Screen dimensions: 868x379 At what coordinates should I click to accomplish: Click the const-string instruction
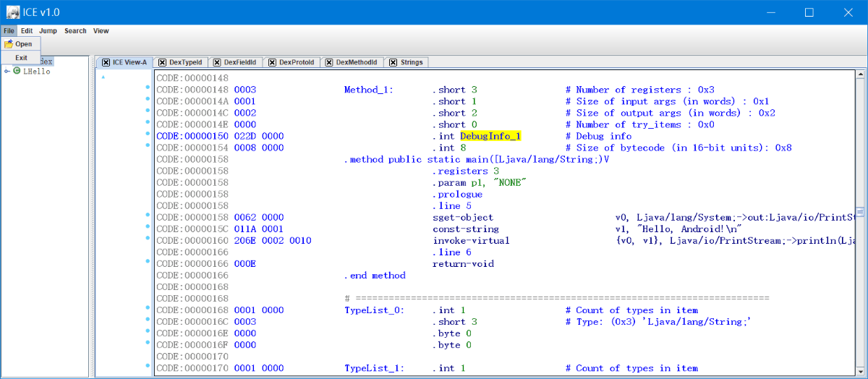(x=466, y=229)
